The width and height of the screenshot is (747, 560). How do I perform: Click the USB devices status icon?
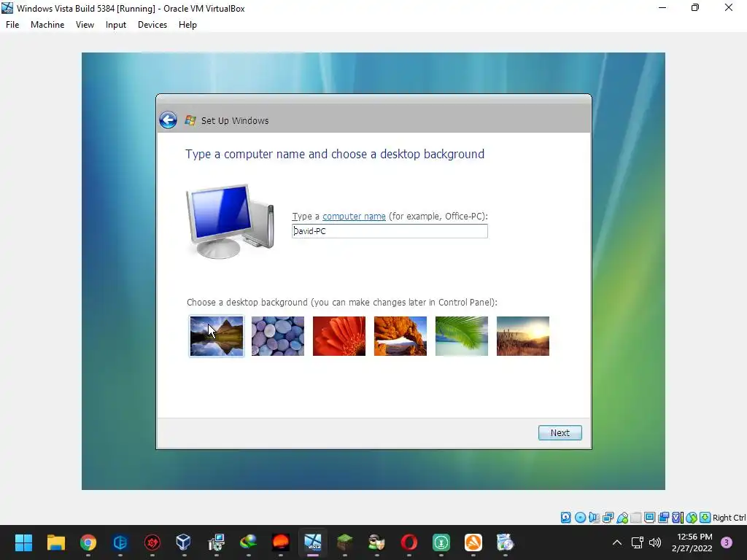622,517
